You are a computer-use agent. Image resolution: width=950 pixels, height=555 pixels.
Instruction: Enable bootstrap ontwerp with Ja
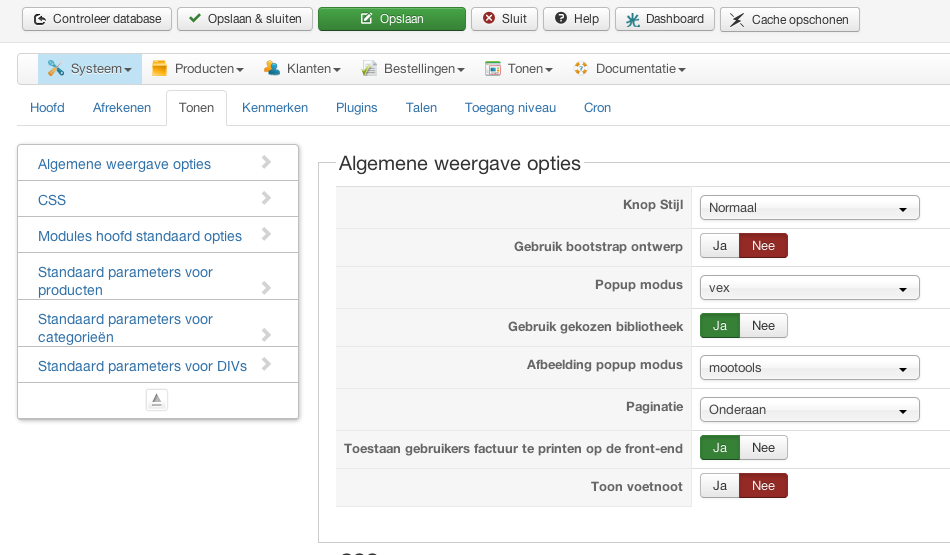point(719,246)
